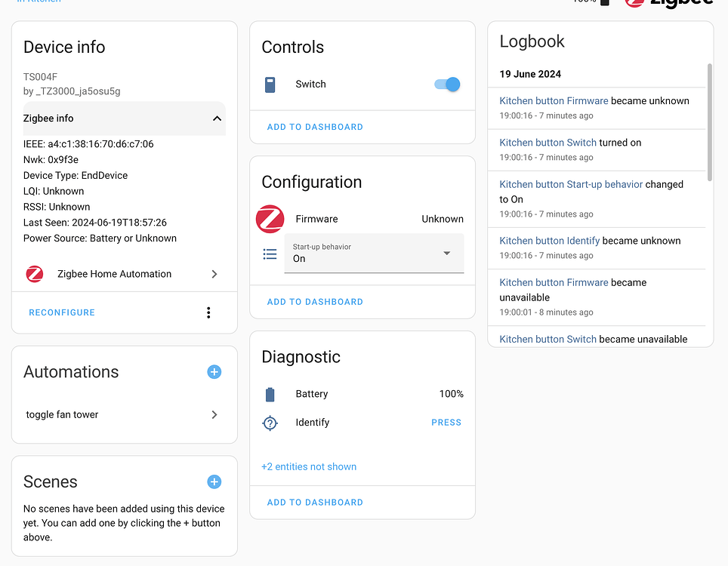Expand the Zigbee Home Automation row
This screenshot has height=566, width=728.
click(214, 274)
